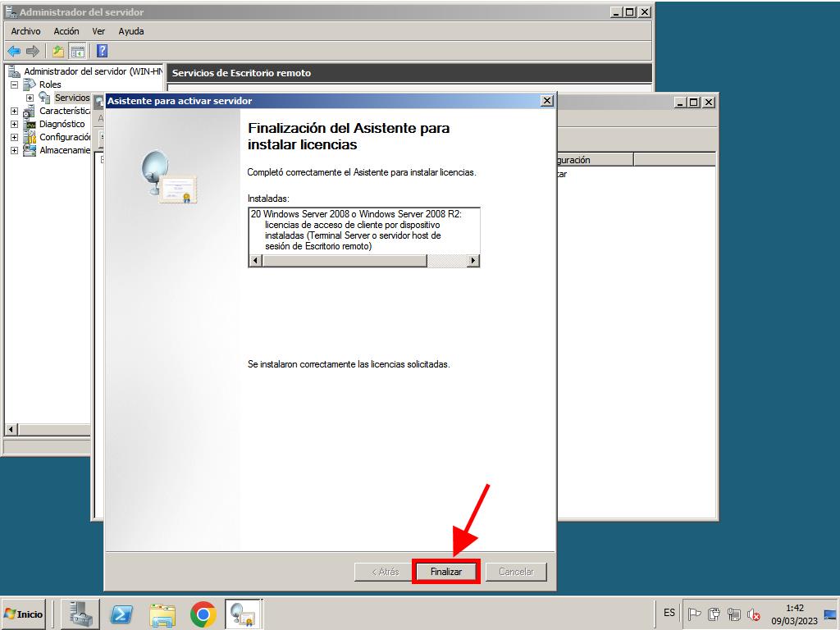Expand the Diagnóstico tree node
The width and height of the screenshot is (840, 630).
[x=14, y=124]
